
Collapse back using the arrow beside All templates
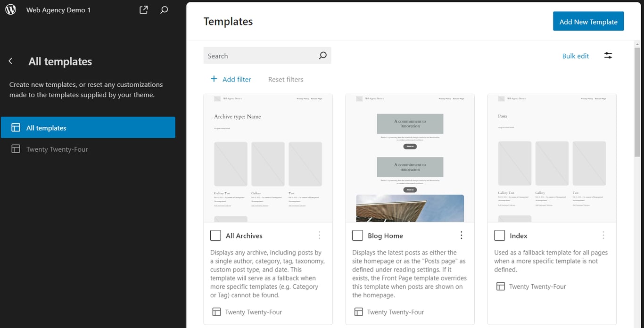click(x=10, y=61)
